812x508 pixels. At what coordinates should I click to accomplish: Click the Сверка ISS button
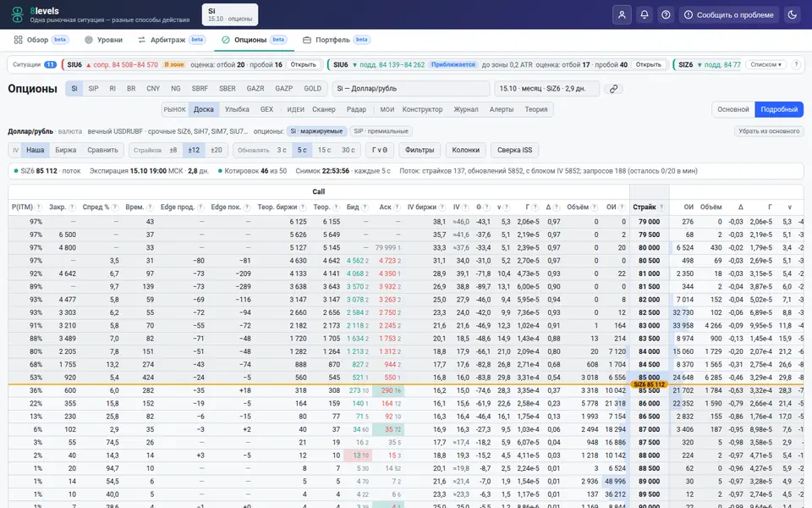click(x=515, y=151)
